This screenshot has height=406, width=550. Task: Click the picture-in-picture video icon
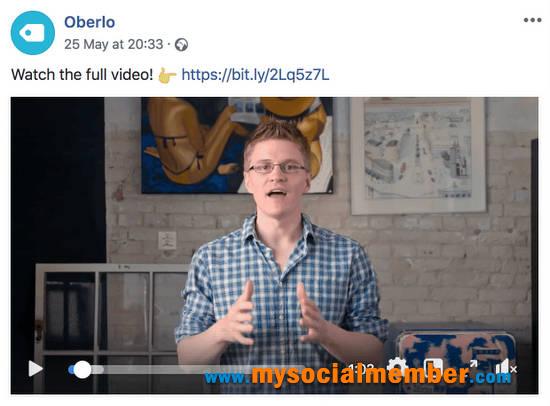433,366
